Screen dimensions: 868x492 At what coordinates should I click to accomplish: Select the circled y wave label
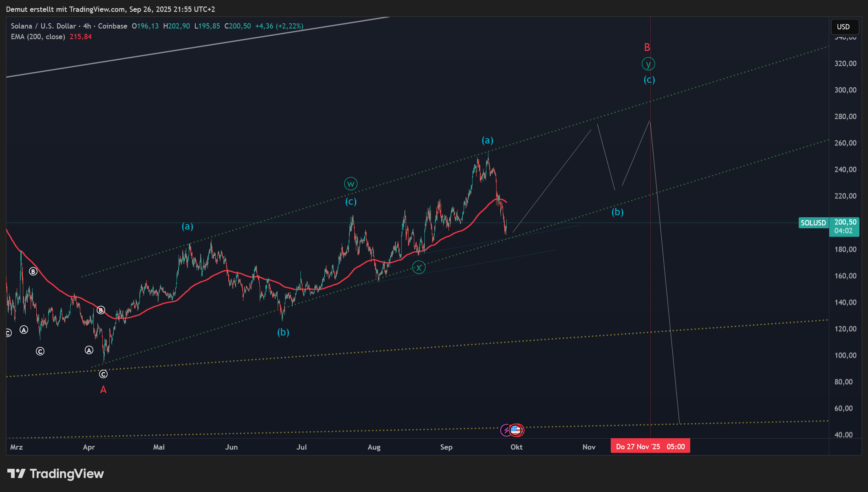pos(648,64)
